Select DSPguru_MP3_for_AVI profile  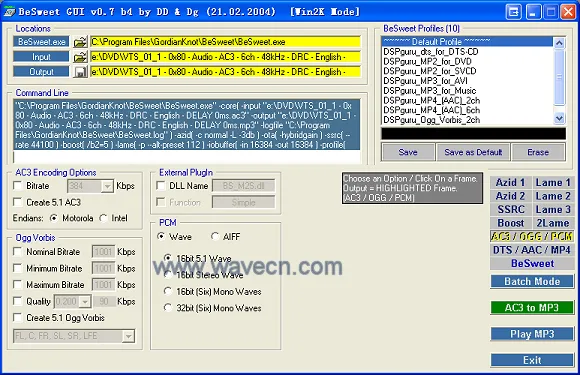click(x=468, y=81)
